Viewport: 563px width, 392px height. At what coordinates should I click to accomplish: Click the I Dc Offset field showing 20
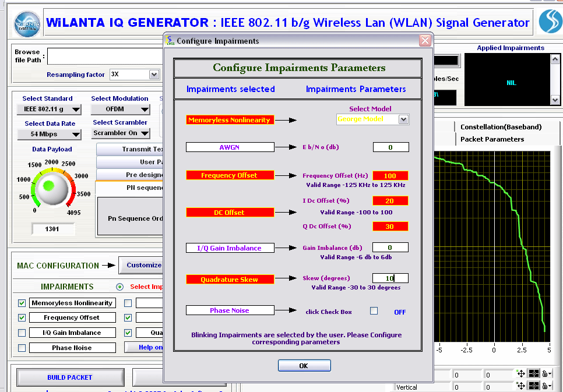[x=390, y=201]
